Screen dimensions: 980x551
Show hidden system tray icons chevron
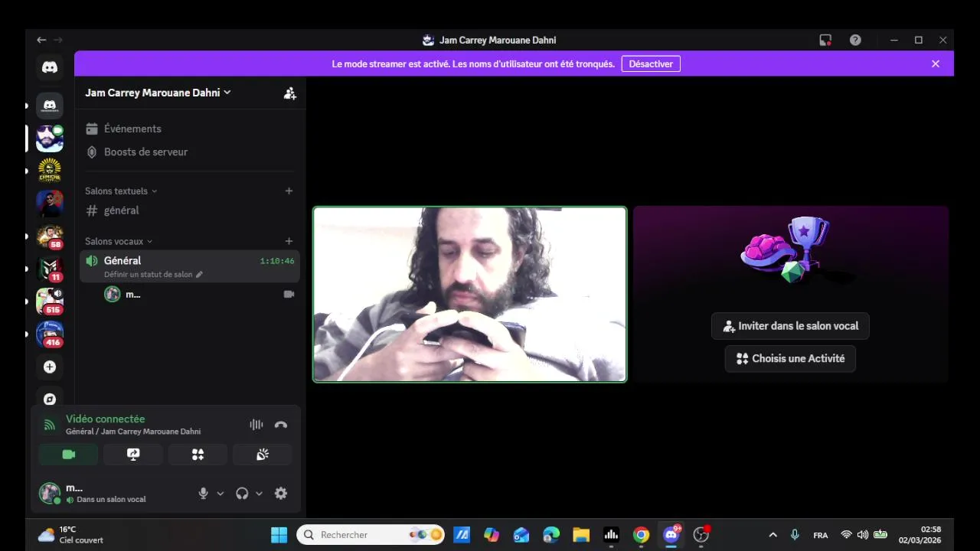(773, 535)
